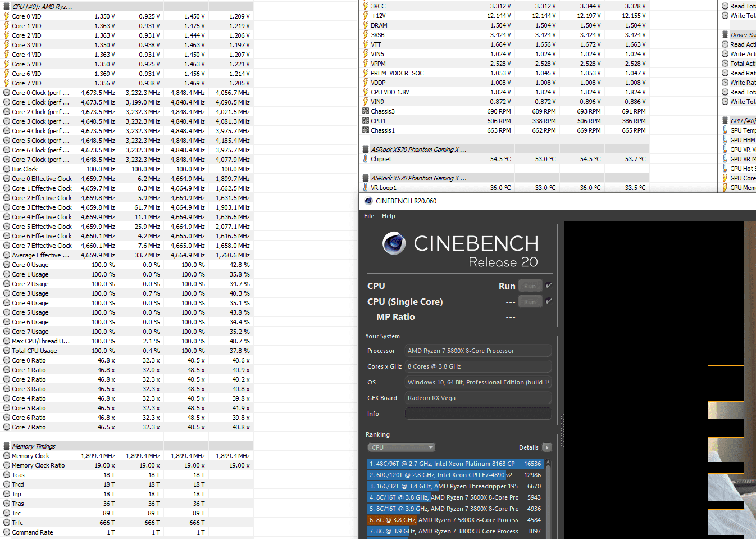Image resolution: width=756 pixels, height=539 pixels.
Task: Click the Average Effective clock icon
Action: coord(7,255)
